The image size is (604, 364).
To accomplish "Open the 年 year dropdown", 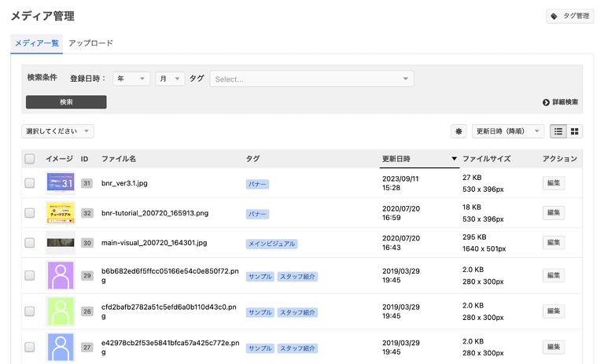I will [131, 79].
